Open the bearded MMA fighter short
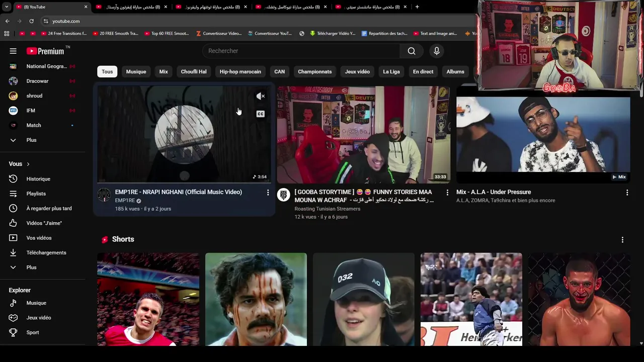 pos(579,299)
